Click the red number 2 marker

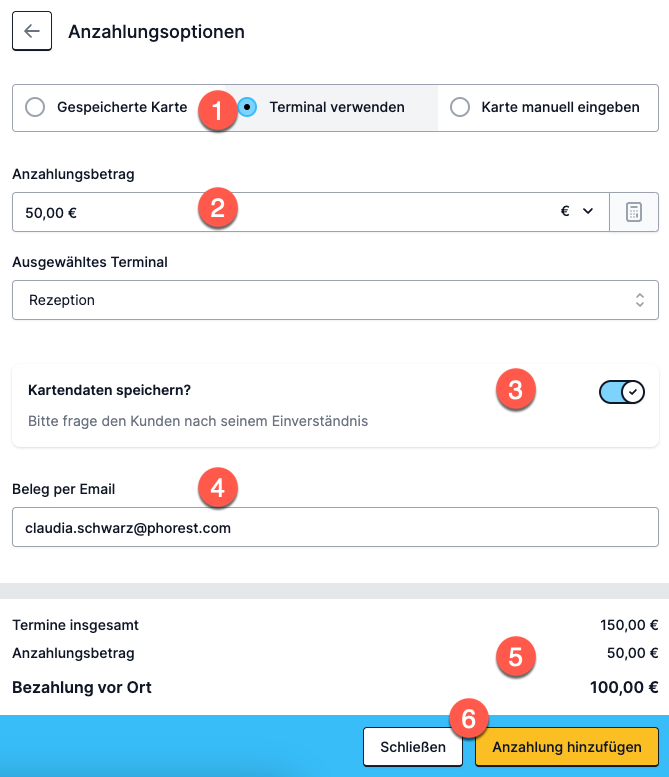pyautogui.click(x=218, y=208)
